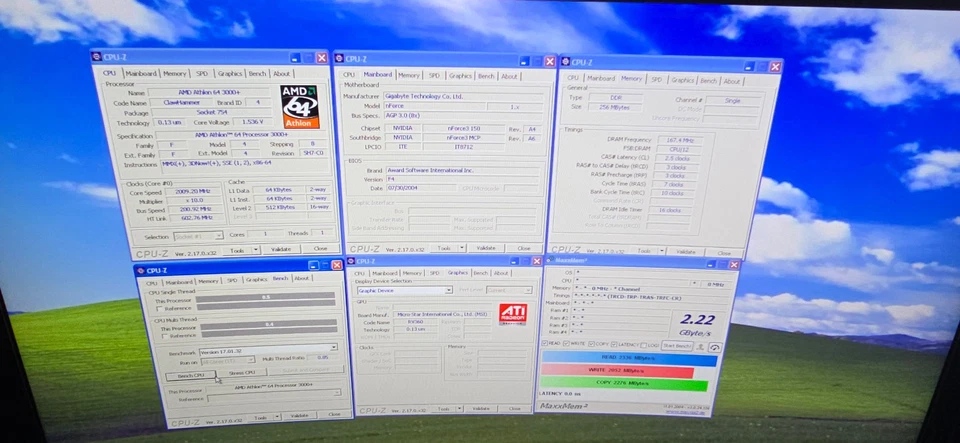
Task: Click the Bench CPU button
Action: (x=190, y=375)
